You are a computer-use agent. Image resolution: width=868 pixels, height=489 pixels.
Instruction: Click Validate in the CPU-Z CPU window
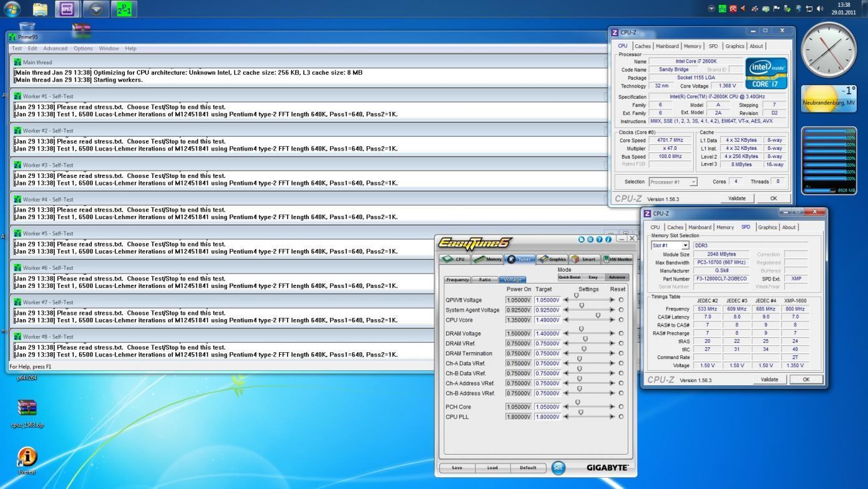click(x=737, y=199)
